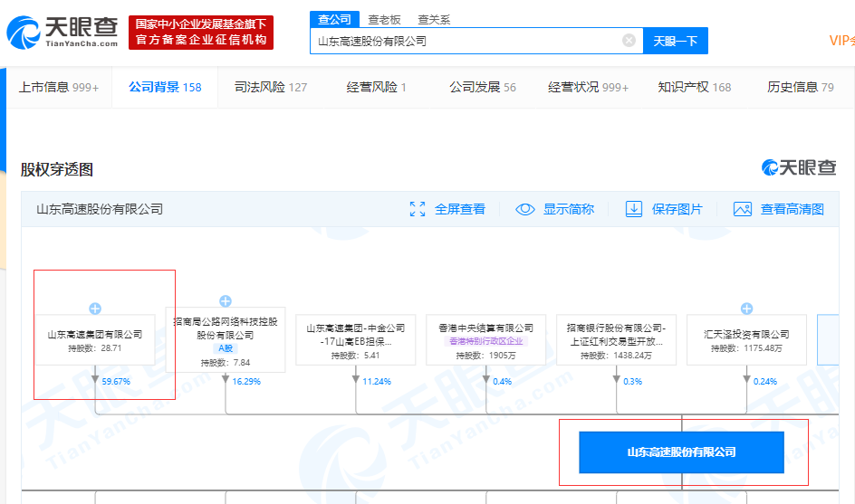This screenshot has width=855, height=504.
Task: Expand 招商局公路网络科技控股 node with plus icon
Action: pos(226,301)
